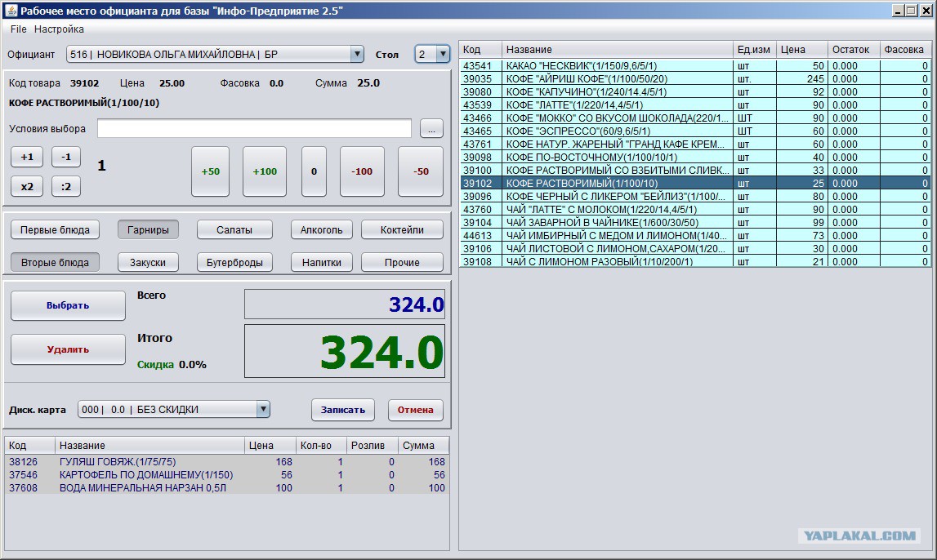The height and width of the screenshot is (560, 937).
Task: Click the order table Розлив column header
Action: coord(373,446)
